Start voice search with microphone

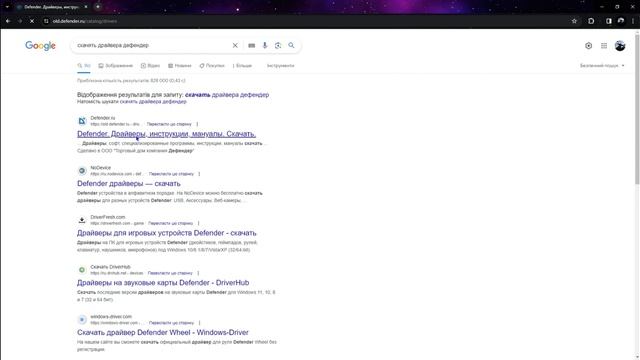coord(265,45)
